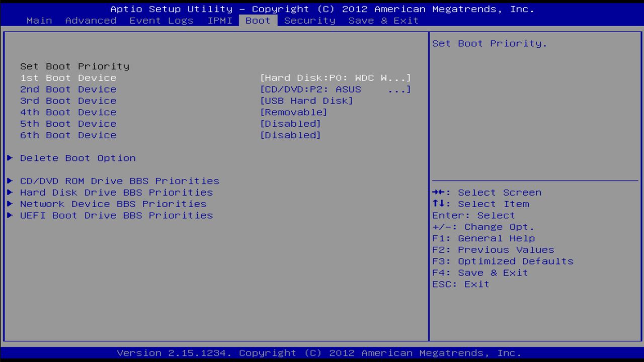Change the Hard Disk:P0: WDC value

[x=336, y=78]
